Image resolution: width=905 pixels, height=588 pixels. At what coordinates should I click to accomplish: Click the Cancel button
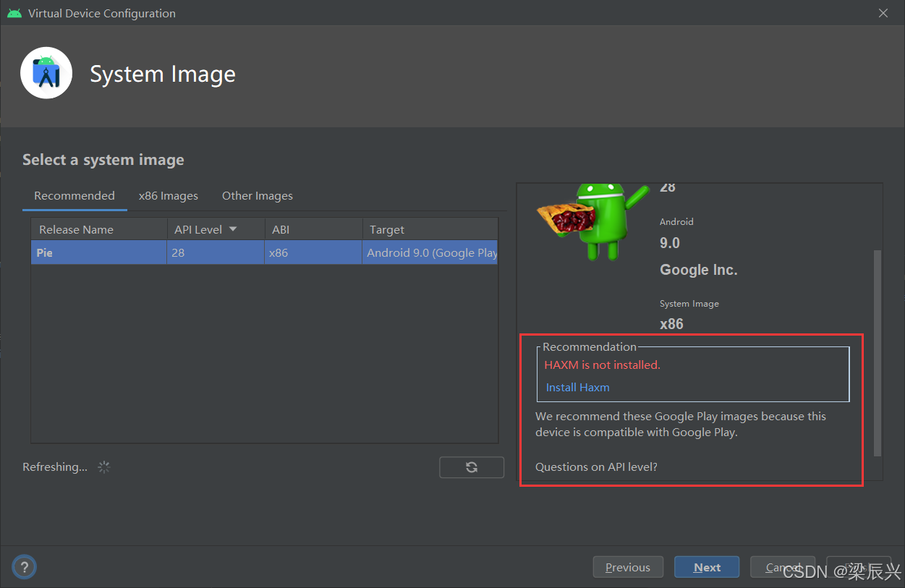click(x=783, y=567)
